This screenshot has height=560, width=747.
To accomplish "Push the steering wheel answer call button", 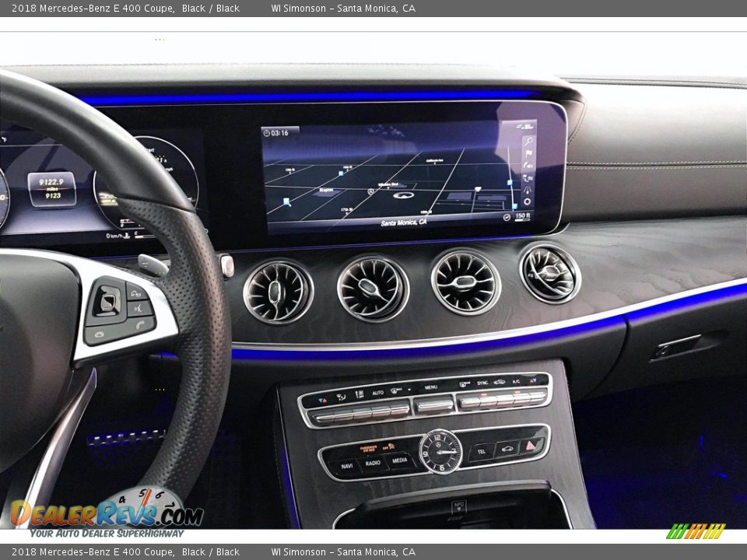I will pos(140,326).
